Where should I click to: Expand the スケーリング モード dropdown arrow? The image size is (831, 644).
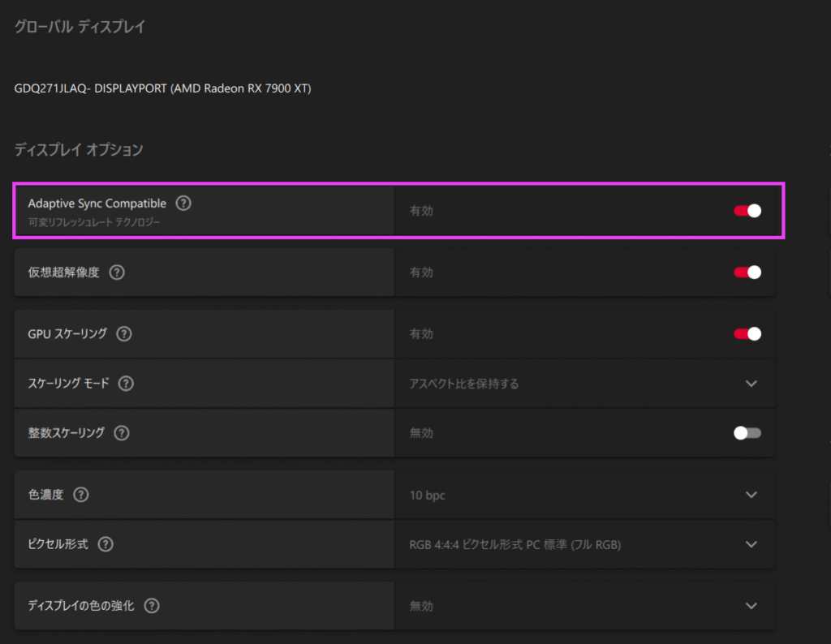751,383
